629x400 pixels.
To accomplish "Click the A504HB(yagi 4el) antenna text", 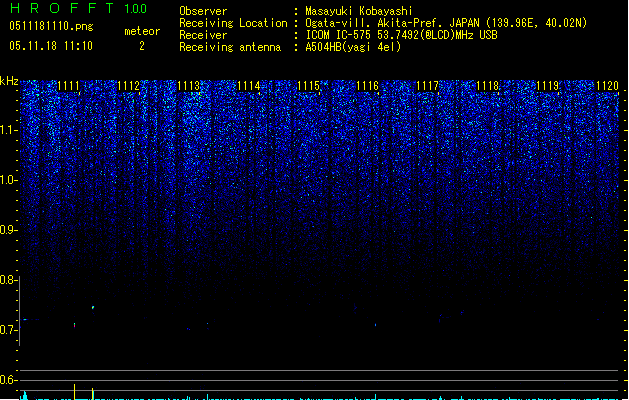I will click(x=353, y=47).
